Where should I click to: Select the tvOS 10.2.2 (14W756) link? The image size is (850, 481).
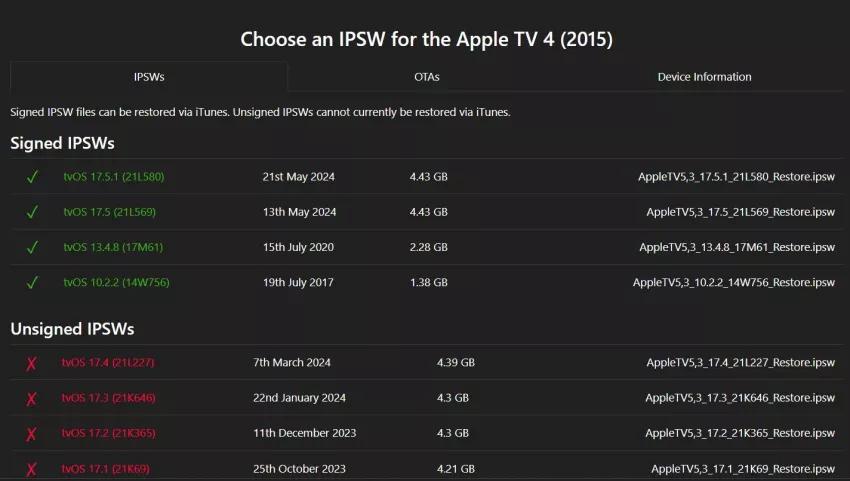point(116,282)
